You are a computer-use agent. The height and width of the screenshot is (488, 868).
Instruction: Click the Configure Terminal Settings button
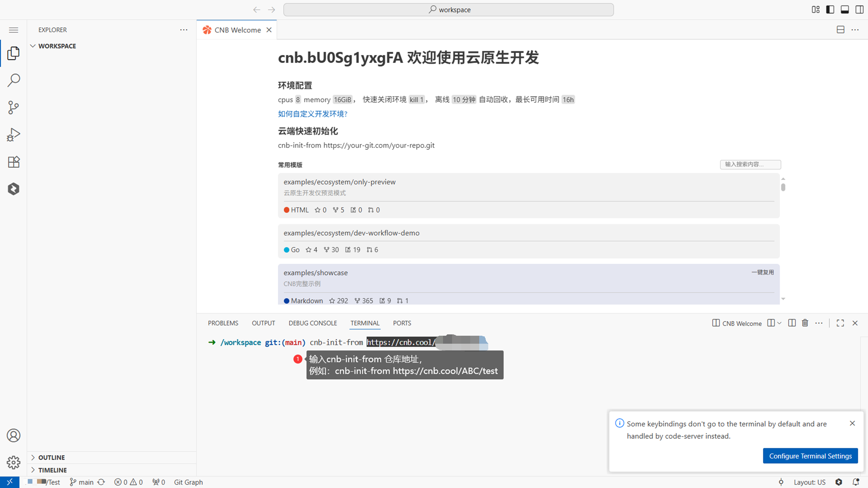pos(810,456)
